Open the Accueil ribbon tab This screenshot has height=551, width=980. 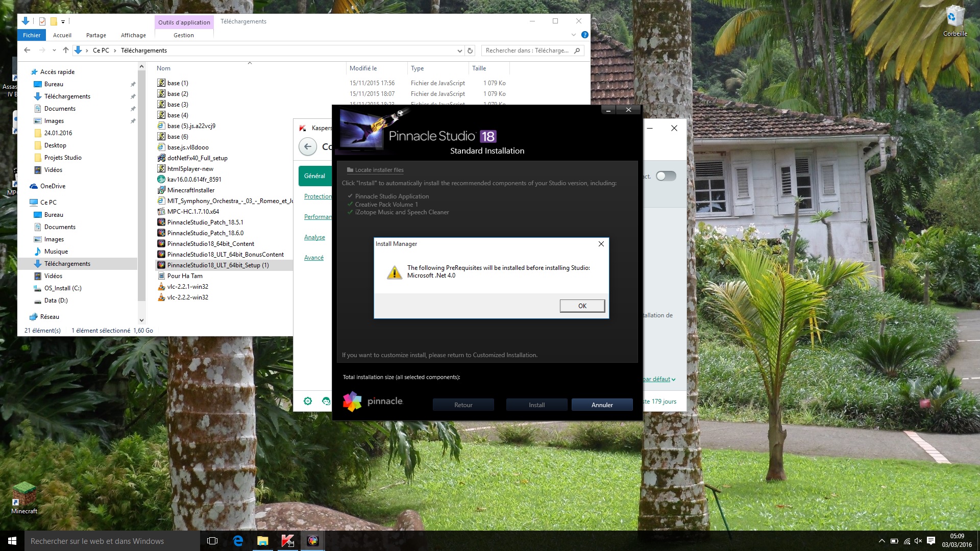pos(62,35)
